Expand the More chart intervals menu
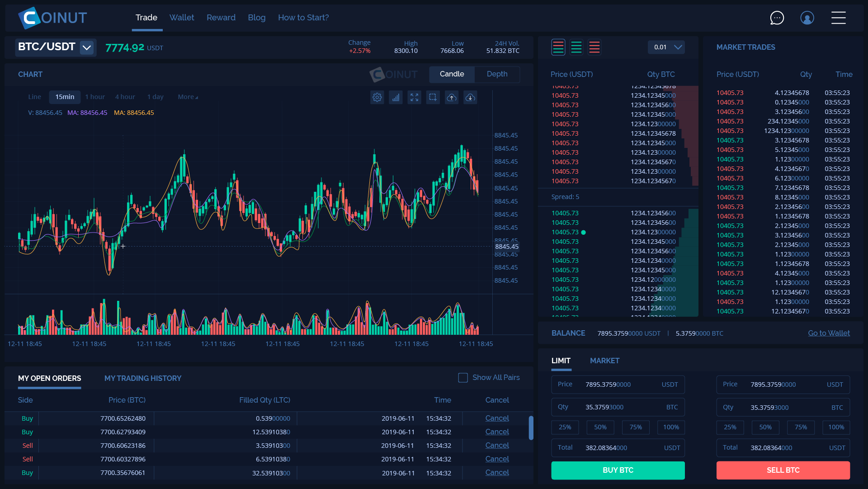This screenshot has height=489, width=868. [188, 97]
